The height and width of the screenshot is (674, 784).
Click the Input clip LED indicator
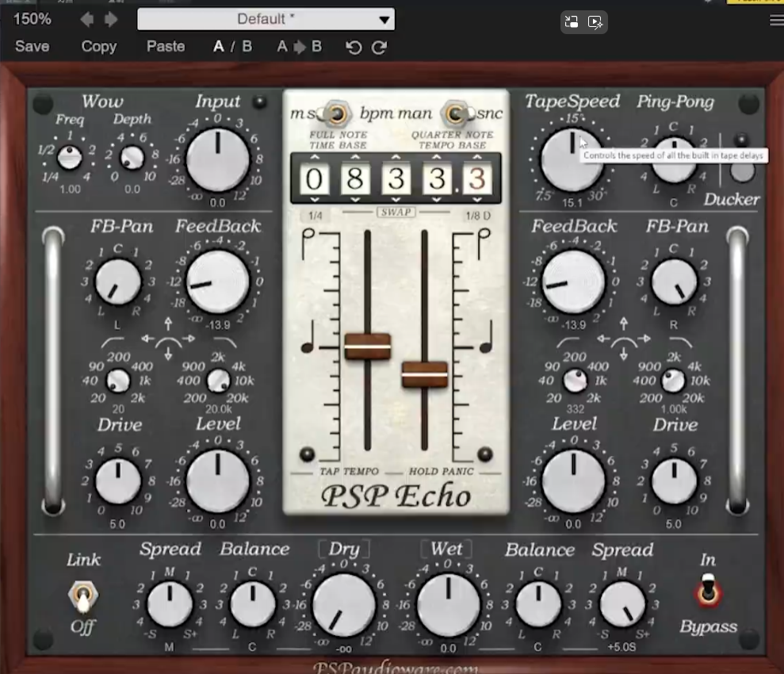259,102
